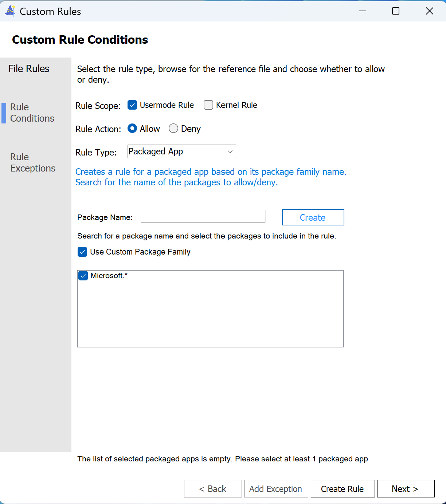Select the Allow rule action
The image size is (446, 504).
pyautogui.click(x=132, y=129)
